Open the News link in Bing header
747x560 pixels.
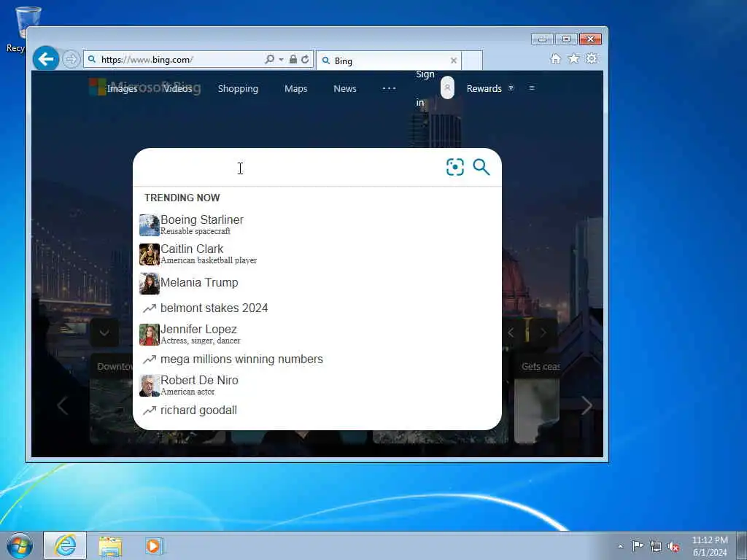[x=345, y=88]
